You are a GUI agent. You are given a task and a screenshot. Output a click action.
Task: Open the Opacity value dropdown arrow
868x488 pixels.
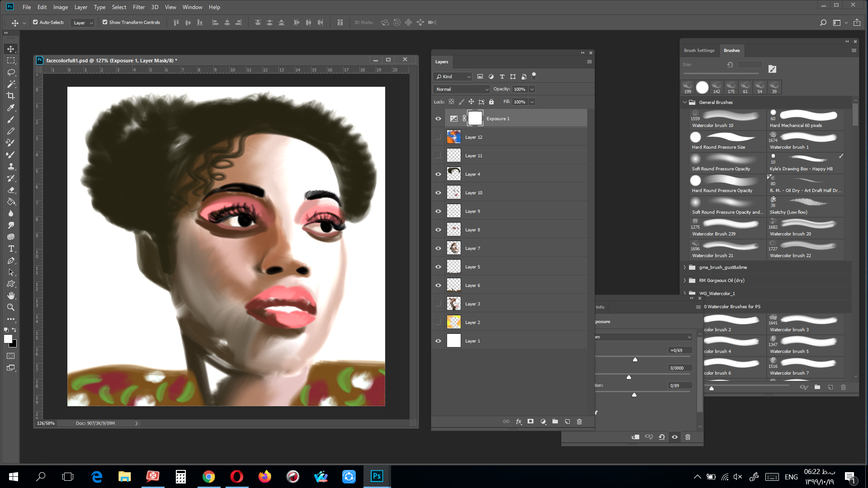(x=532, y=89)
